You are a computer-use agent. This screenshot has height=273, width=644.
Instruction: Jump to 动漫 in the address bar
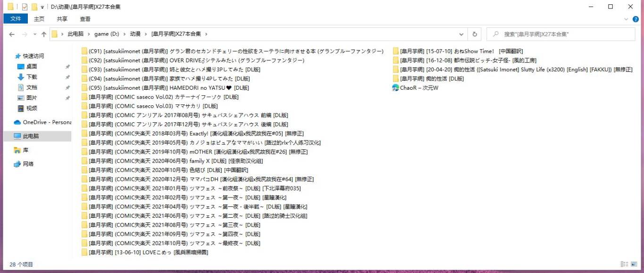click(135, 34)
